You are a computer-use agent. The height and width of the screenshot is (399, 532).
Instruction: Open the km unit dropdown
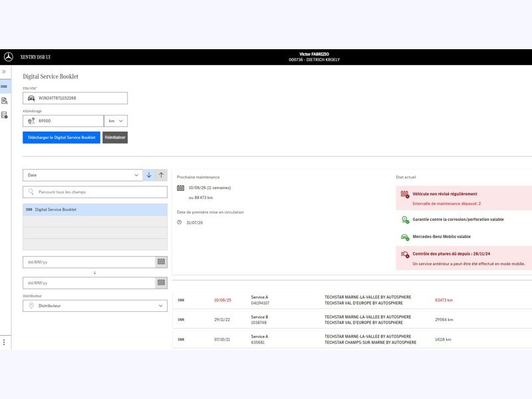(116, 121)
